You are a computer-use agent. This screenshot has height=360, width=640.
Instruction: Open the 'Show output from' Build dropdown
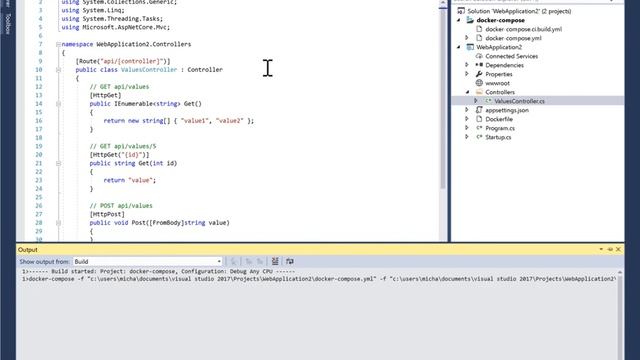coord(147,261)
